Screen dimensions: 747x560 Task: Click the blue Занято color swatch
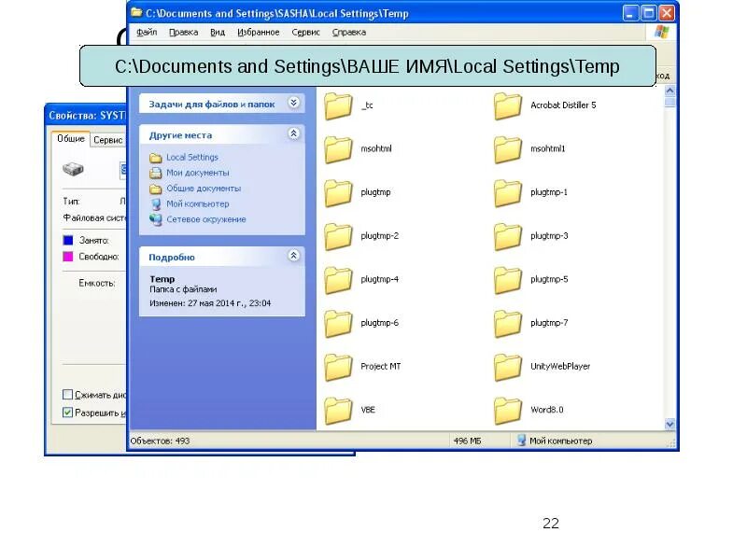(68, 241)
